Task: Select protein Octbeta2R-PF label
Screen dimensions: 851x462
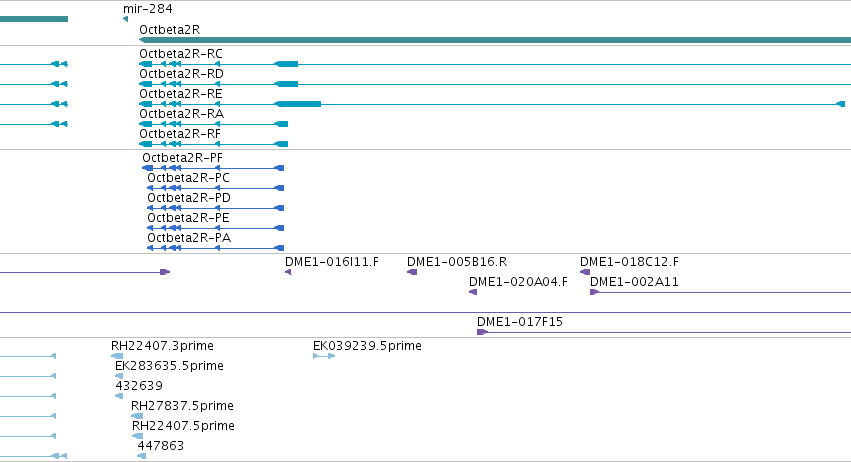Action: pyautogui.click(x=182, y=158)
